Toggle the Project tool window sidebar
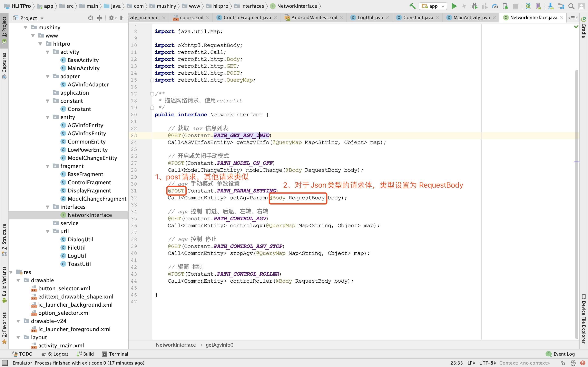Image resolution: width=588 pixels, height=367 pixels. (x=4, y=27)
